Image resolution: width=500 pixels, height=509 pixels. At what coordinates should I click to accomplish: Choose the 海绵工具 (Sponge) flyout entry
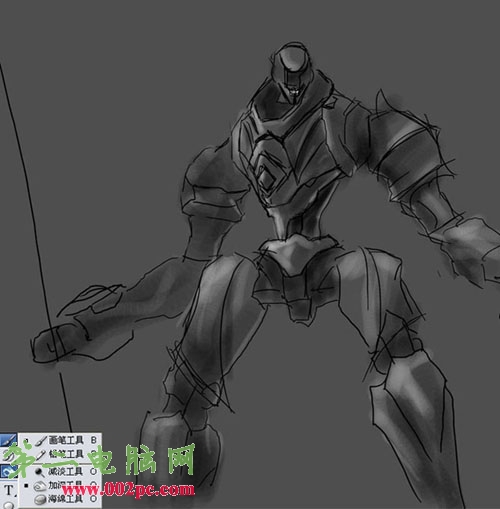coord(60,499)
